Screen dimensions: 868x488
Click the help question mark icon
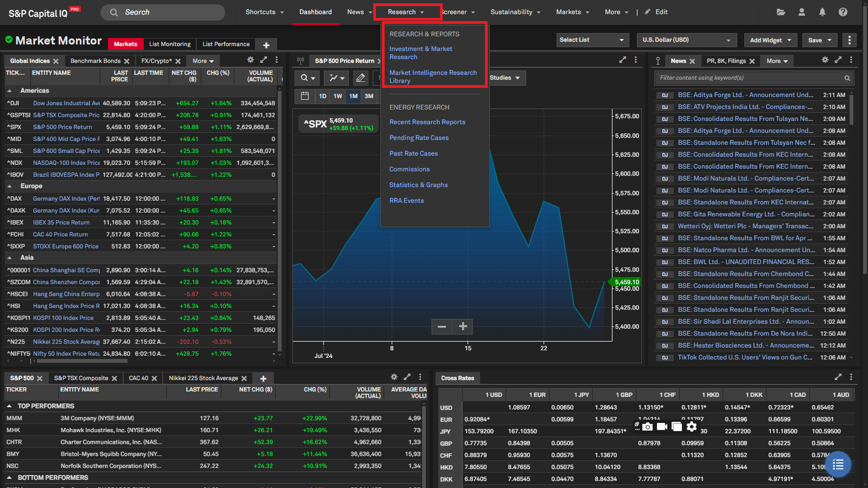pyautogui.click(x=843, y=12)
